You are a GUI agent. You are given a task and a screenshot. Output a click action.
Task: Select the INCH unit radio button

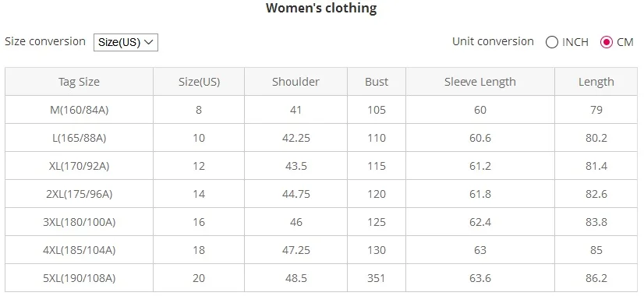point(551,42)
